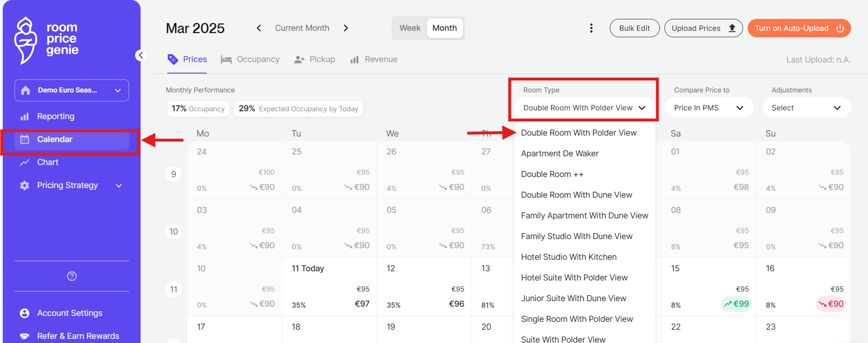Click the Upload Prices button
The width and height of the screenshot is (868, 343).
[x=703, y=28]
